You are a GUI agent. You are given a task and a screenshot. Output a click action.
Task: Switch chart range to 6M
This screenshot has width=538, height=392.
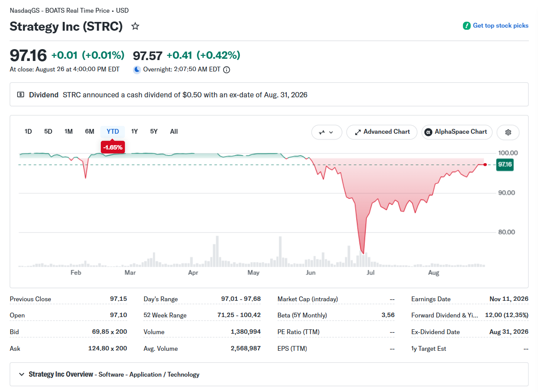pos(89,132)
